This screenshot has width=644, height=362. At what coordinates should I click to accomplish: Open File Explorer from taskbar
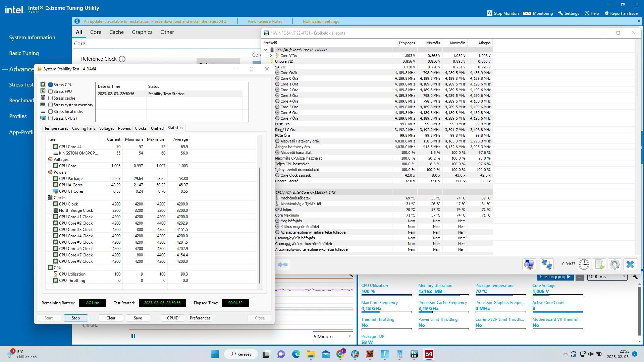pyautogui.click(x=311, y=354)
